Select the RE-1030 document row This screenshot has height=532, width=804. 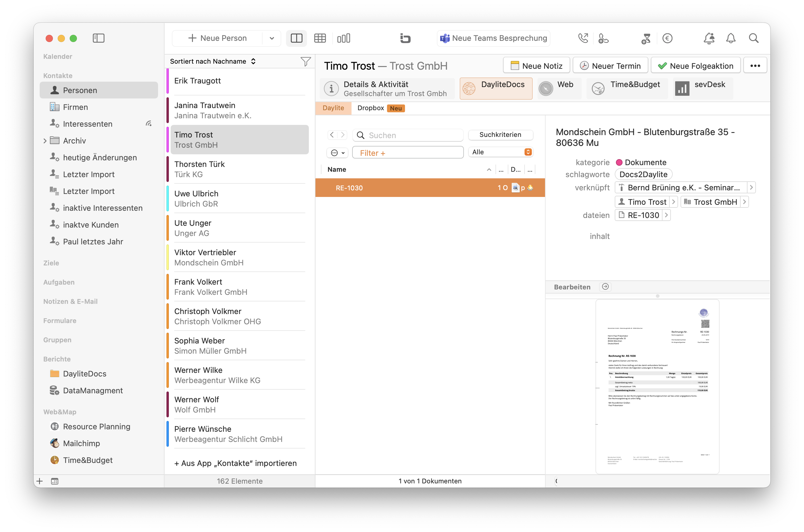point(430,188)
